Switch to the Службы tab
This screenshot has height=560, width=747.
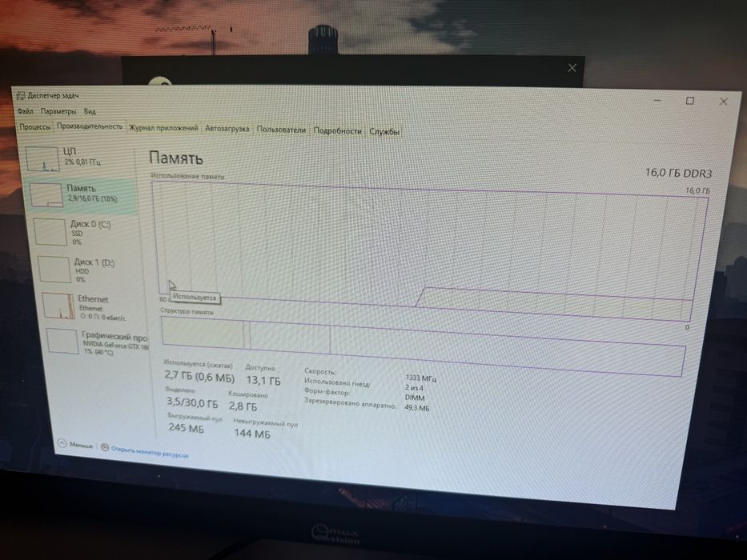point(384,132)
